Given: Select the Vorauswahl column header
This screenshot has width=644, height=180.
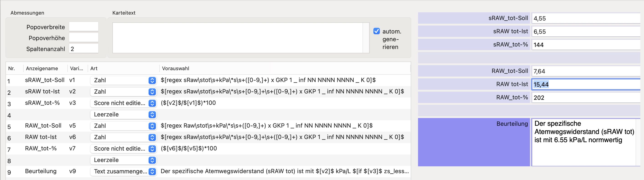Looking at the screenshot, I should click(284, 68).
